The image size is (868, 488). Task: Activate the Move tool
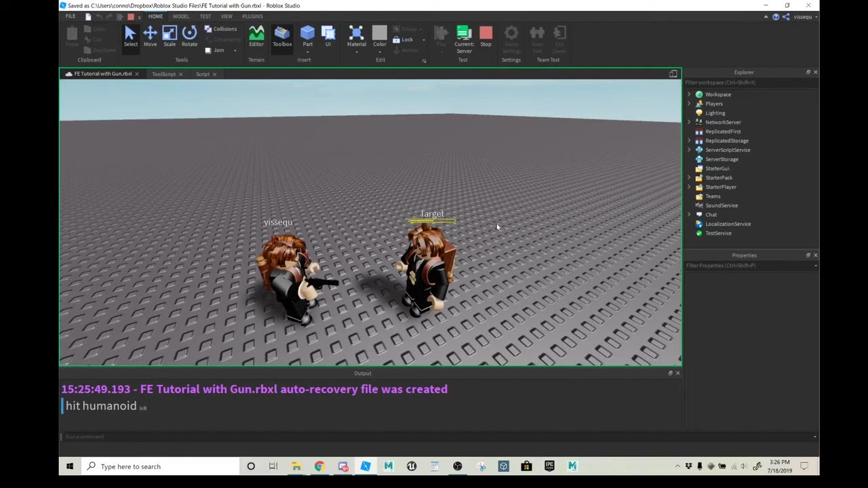[x=150, y=37]
